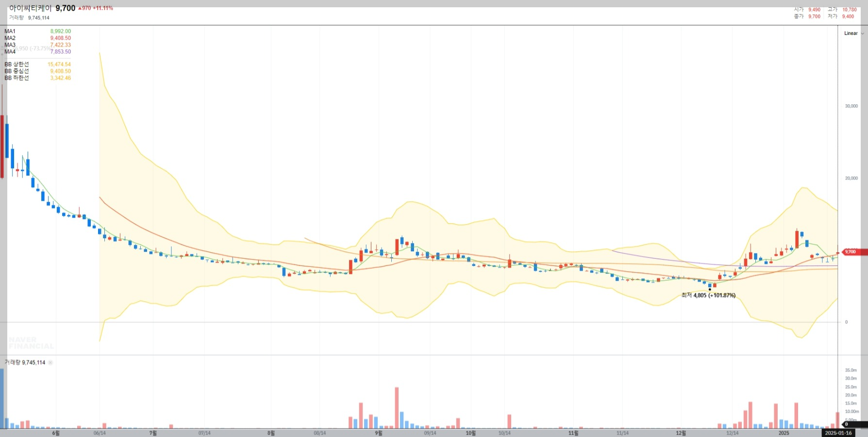Image resolution: width=868 pixels, height=437 pixels.
Task: Click the 30,000 price axis label
Action: click(851, 106)
